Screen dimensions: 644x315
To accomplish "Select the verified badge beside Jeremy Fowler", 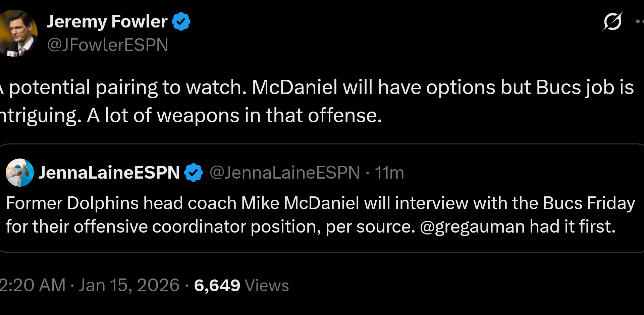I will [x=181, y=21].
